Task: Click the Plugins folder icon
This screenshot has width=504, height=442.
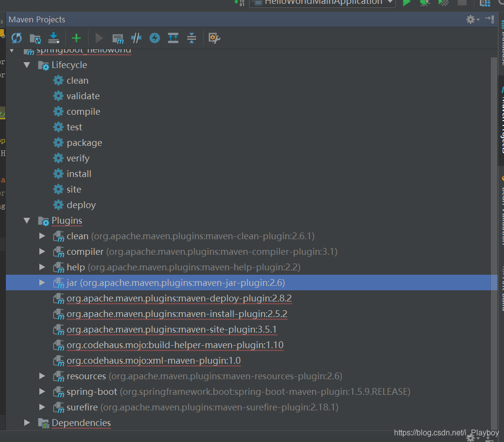Action: pyautogui.click(x=43, y=221)
